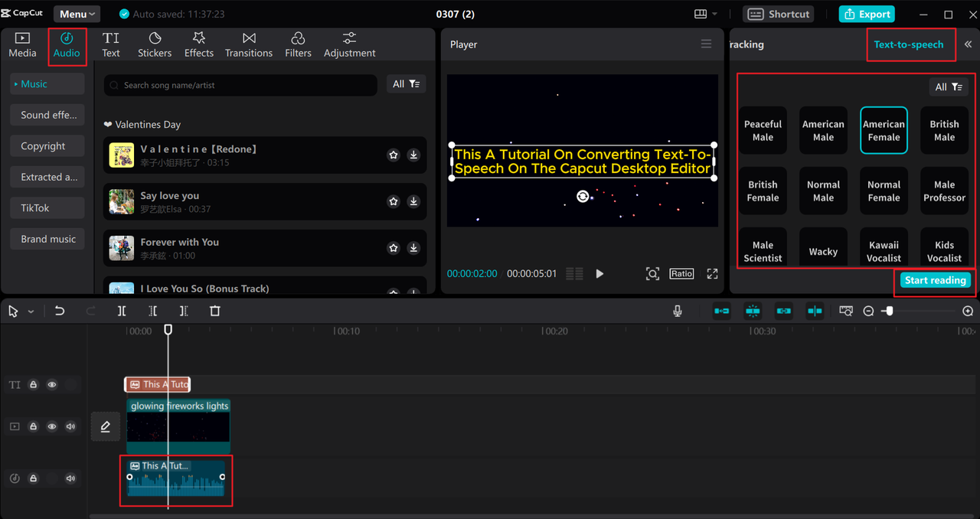Select the Copyright category
This screenshot has width=980, height=519.
(47, 146)
